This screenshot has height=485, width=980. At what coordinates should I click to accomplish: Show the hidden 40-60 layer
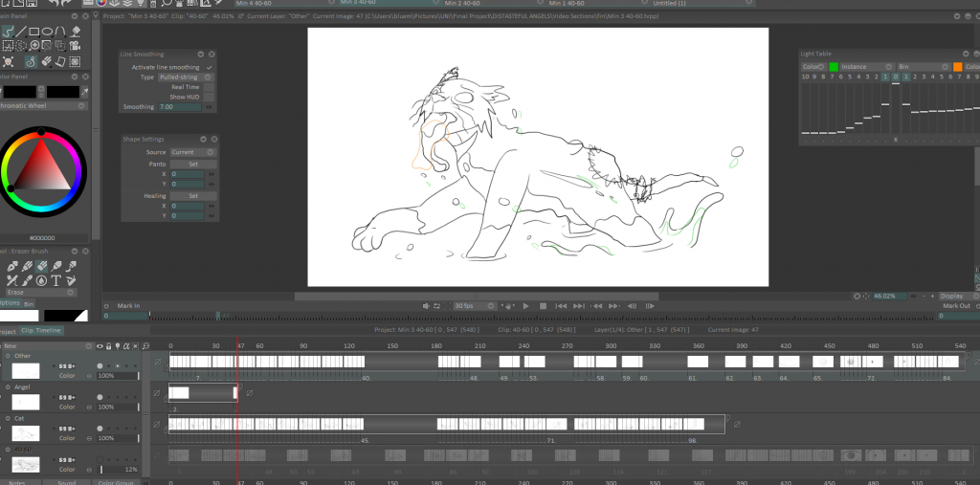(x=100, y=459)
